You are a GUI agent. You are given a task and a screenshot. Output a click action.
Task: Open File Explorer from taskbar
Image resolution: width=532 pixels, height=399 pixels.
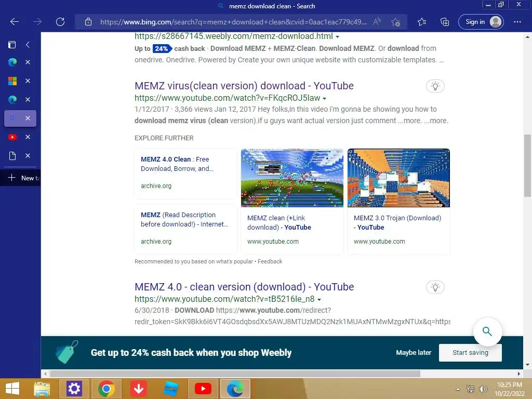[42, 389]
